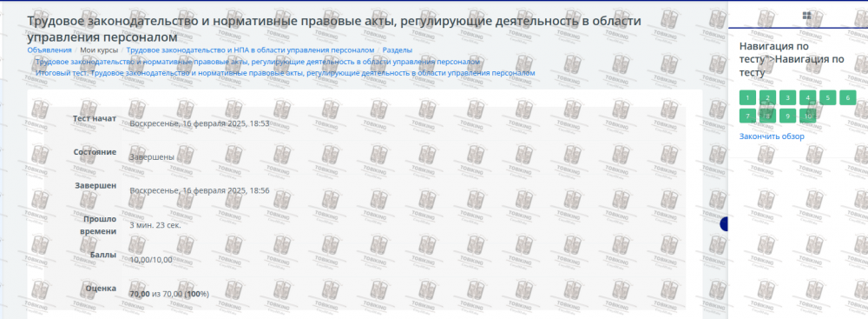Open the course section breadcrumb on second line
Screen dimensions: 868x319
tap(258, 62)
